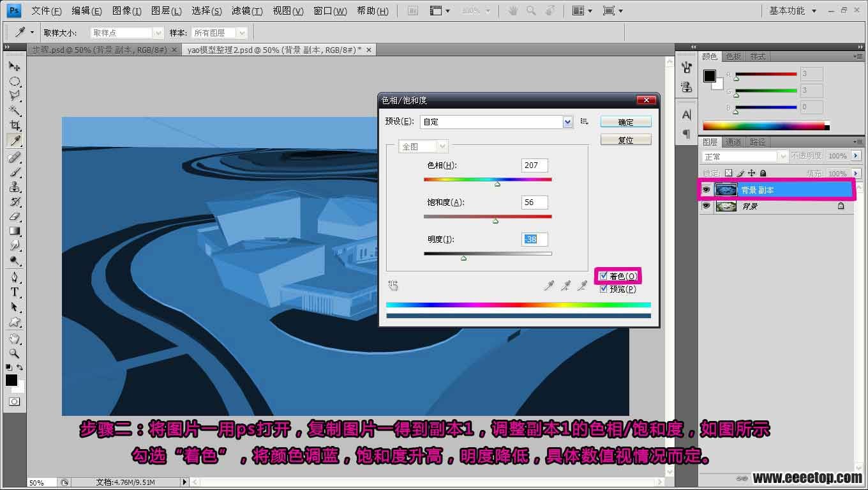
Task: Open the 不透明度 opacity slider arrow
Action: 856,156
